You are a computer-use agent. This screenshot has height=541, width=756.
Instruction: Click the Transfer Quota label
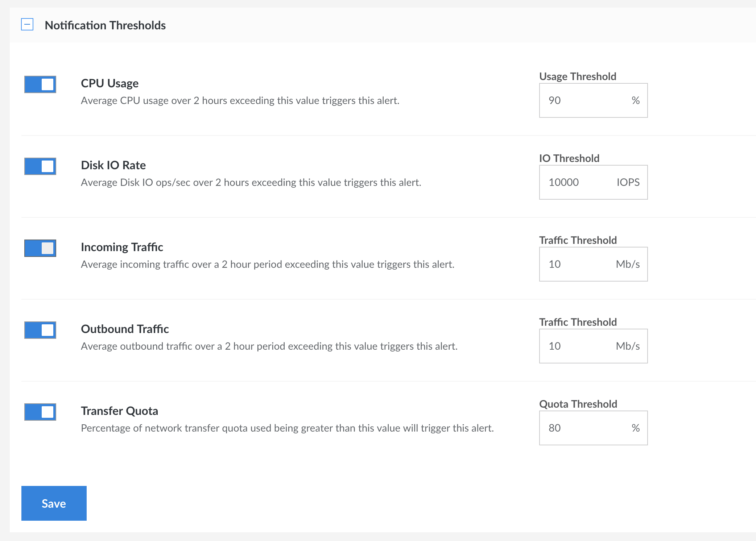[x=119, y=411]
